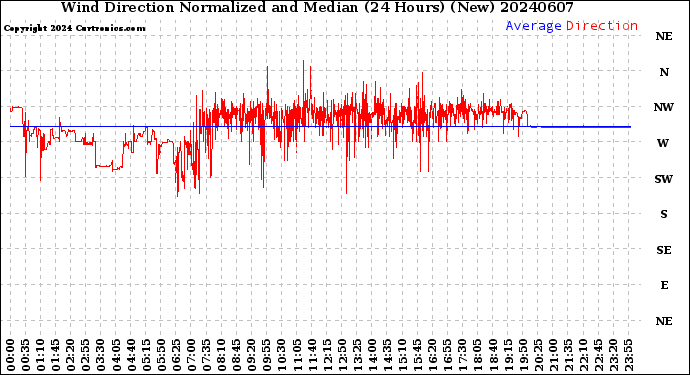
Task: Click the 08:45 time axis label
Action: point(236,355)
